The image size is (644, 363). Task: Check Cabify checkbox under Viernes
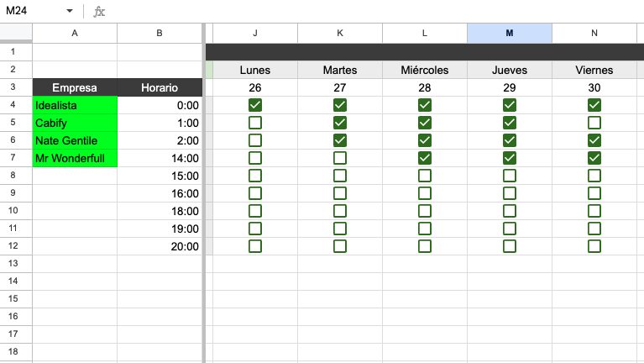pos(594,123)
